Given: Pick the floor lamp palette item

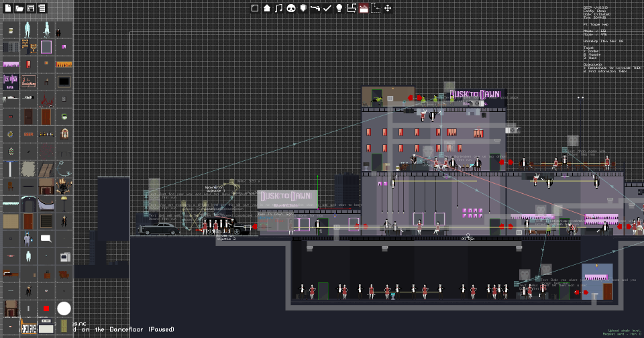Looking at the screenshot, I should 64,204.
